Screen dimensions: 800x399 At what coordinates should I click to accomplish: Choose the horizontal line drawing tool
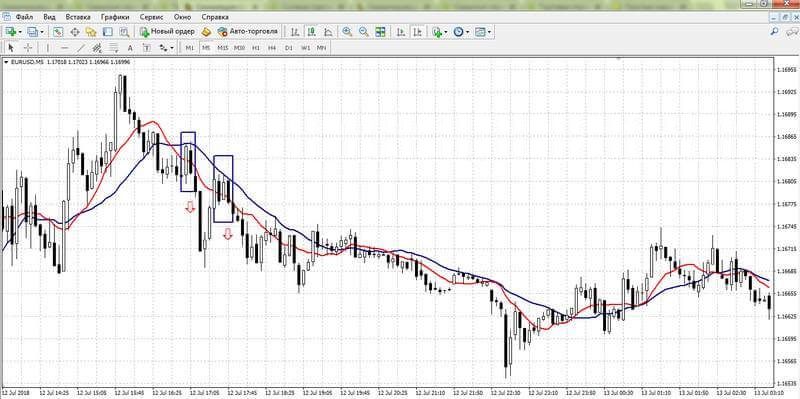[x=64, y=48]
